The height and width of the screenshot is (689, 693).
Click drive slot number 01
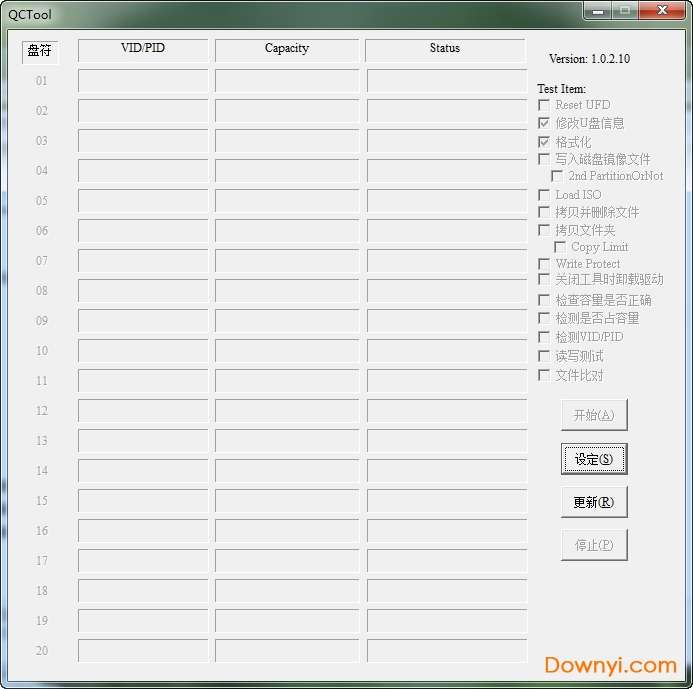tap(42, 81)
